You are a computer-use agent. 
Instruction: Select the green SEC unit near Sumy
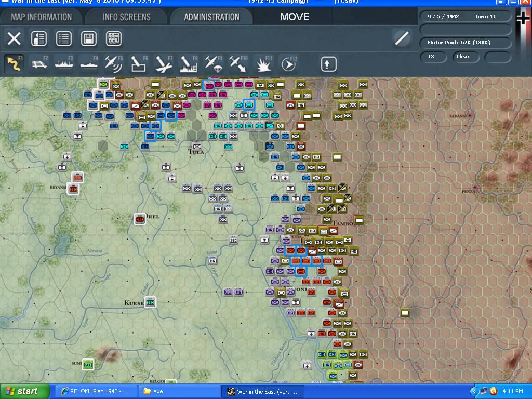(87, 365)
